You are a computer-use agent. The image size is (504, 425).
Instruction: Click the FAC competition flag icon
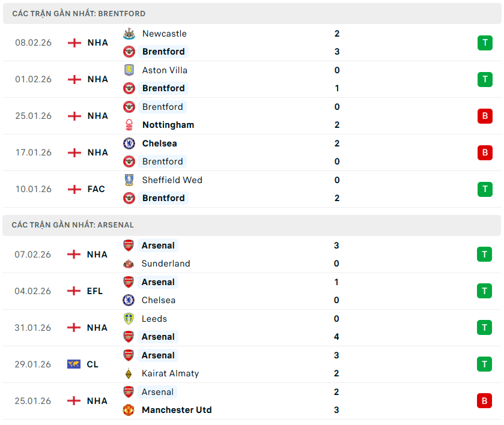coord(73,188)
